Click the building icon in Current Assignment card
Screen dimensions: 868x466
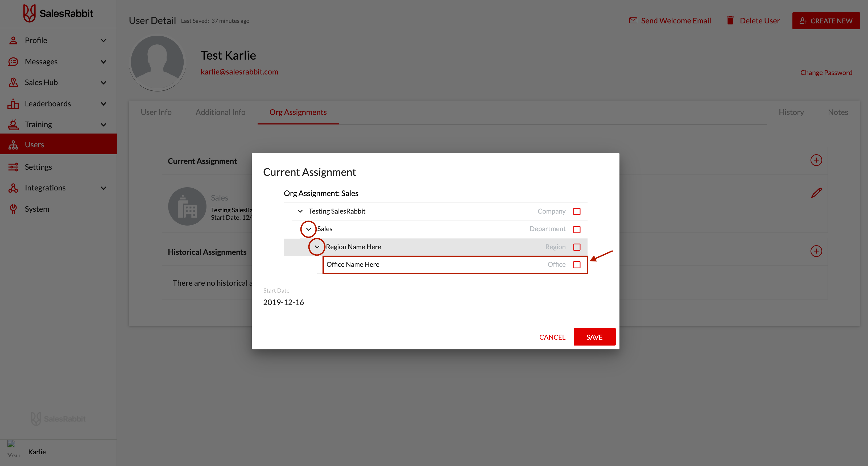coord(187,206)
